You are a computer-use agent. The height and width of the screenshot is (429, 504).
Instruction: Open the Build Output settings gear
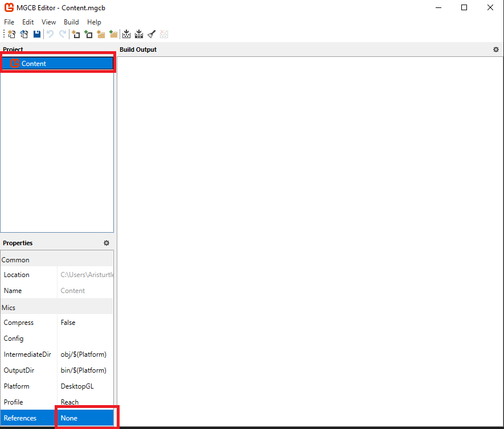click(x=496, y=49)
